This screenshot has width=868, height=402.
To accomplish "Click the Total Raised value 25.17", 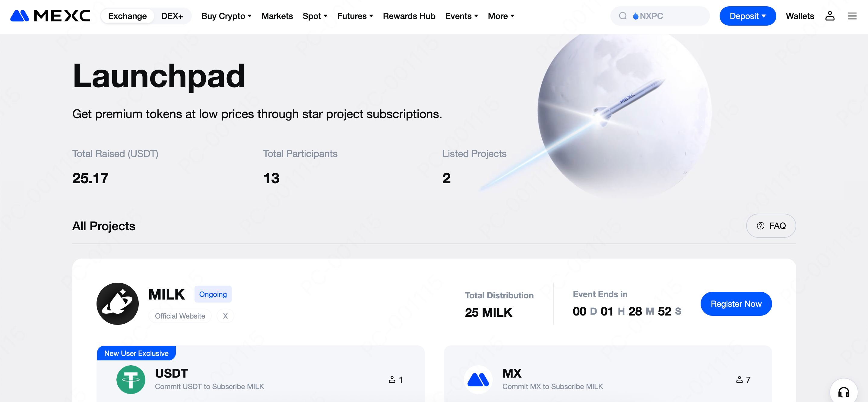I will (90, 178).
